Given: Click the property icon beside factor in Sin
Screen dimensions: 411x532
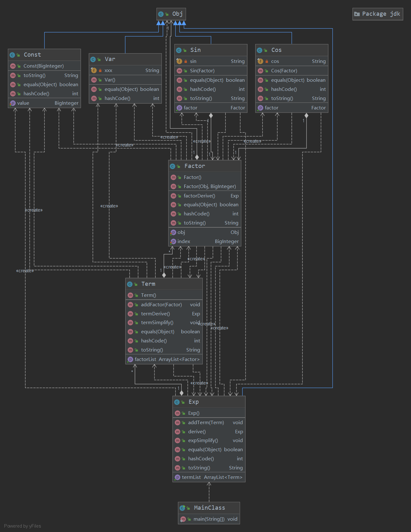Looking at the screenshot, I should coord(179,108).
